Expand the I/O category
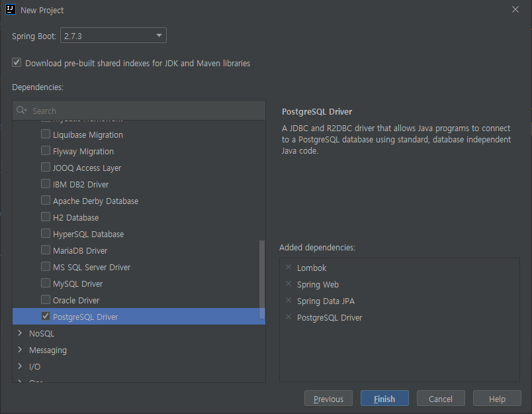532x414 pixels. click(20, 366)
